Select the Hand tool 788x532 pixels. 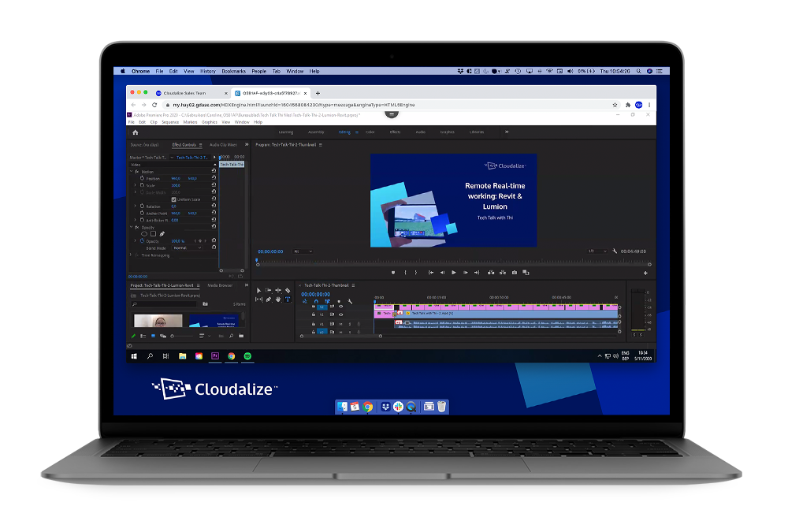click(x=278, y=299)
